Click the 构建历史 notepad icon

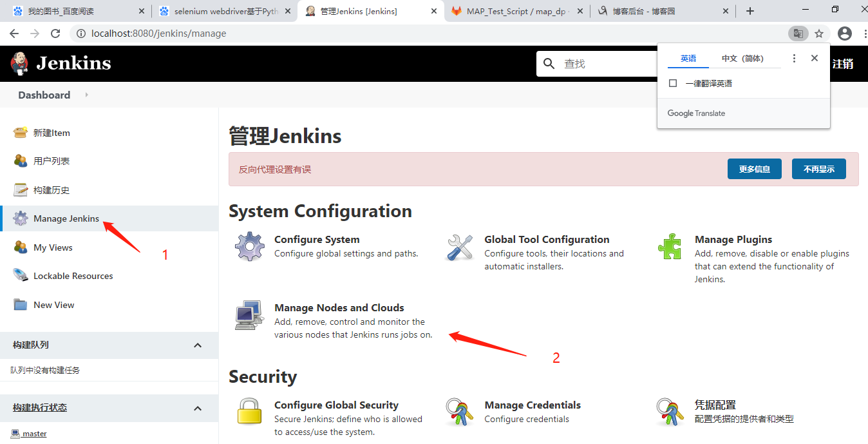point(21,190)
